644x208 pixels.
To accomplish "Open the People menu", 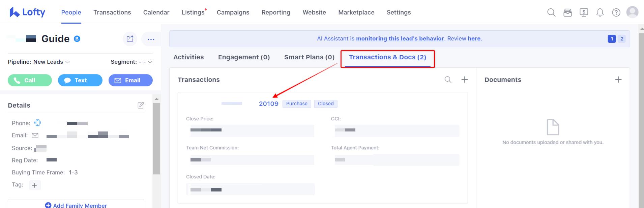I will pyautogui.click(x=71, y=12).
